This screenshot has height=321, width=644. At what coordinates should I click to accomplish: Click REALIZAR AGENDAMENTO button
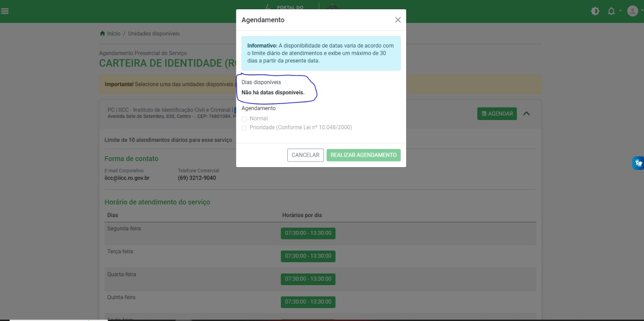pyautogui.click(x=363, y=155)
